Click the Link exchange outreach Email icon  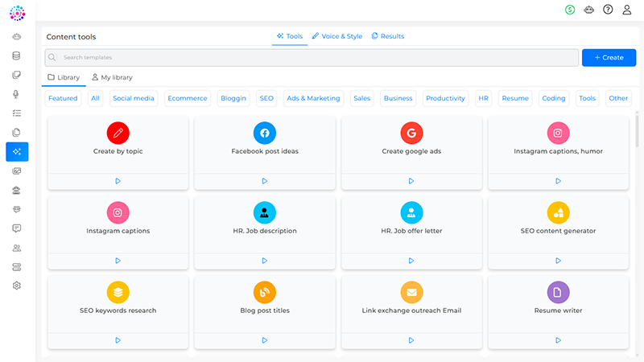[411, 292]
